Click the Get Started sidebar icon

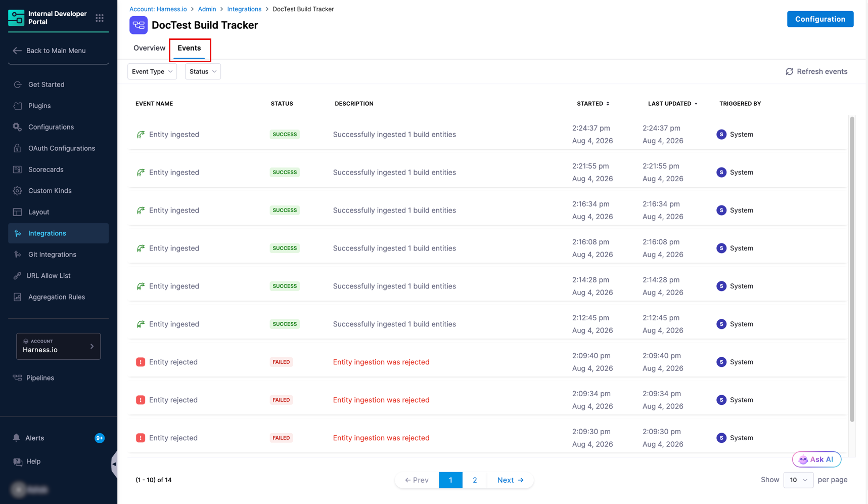click(x=18, y=85)
